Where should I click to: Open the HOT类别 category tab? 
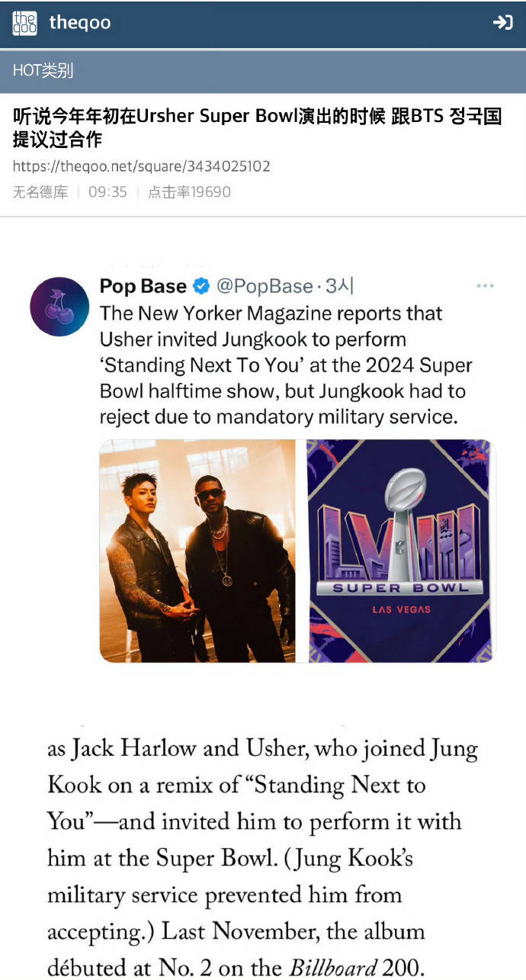(43, 71)
